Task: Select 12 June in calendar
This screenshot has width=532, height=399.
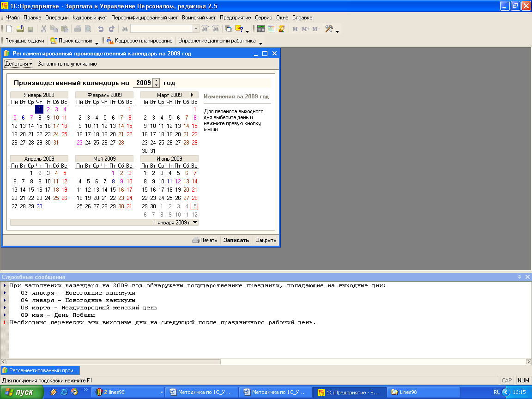Action: click(x=178, y=181)
